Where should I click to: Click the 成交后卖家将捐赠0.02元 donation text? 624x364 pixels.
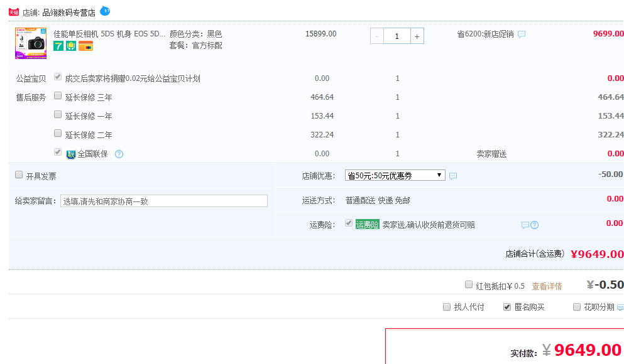click(133, 78)
